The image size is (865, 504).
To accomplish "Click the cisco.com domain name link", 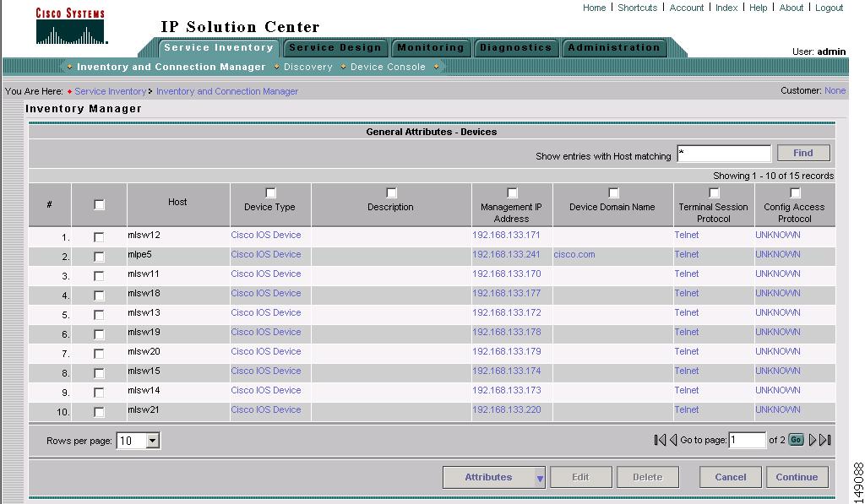I will [574, 254].
